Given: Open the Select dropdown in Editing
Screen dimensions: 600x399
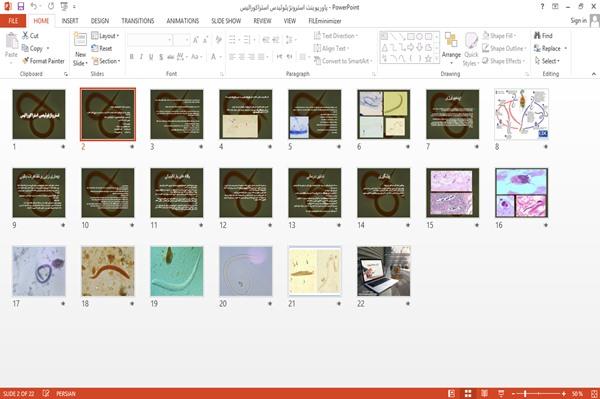Looking at the screenshot, I should coord(547,61).
